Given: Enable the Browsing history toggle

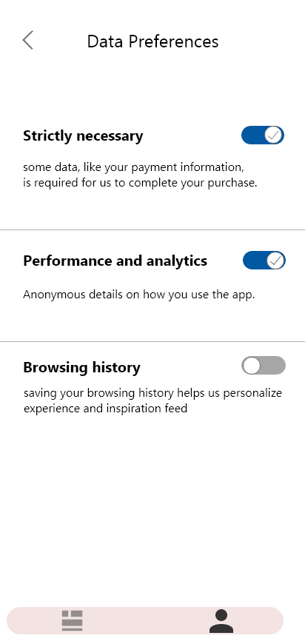Looking at the screenshot, I should click(x=264, y=366).
